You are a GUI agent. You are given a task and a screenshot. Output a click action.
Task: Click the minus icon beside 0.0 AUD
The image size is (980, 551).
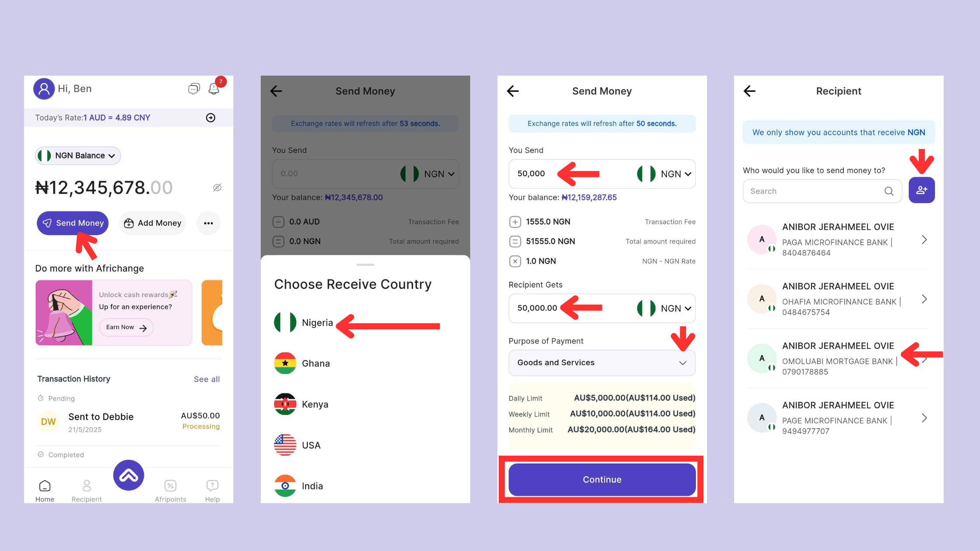click(278, 222)
